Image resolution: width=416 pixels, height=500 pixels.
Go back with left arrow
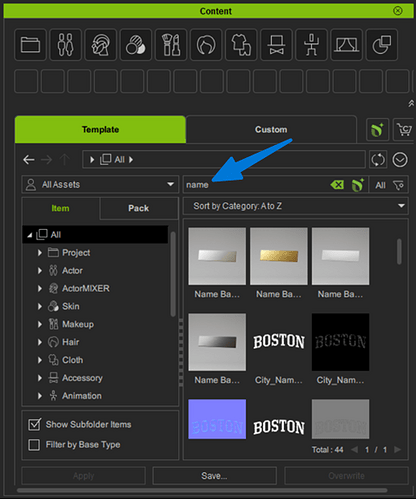[29, 160]
